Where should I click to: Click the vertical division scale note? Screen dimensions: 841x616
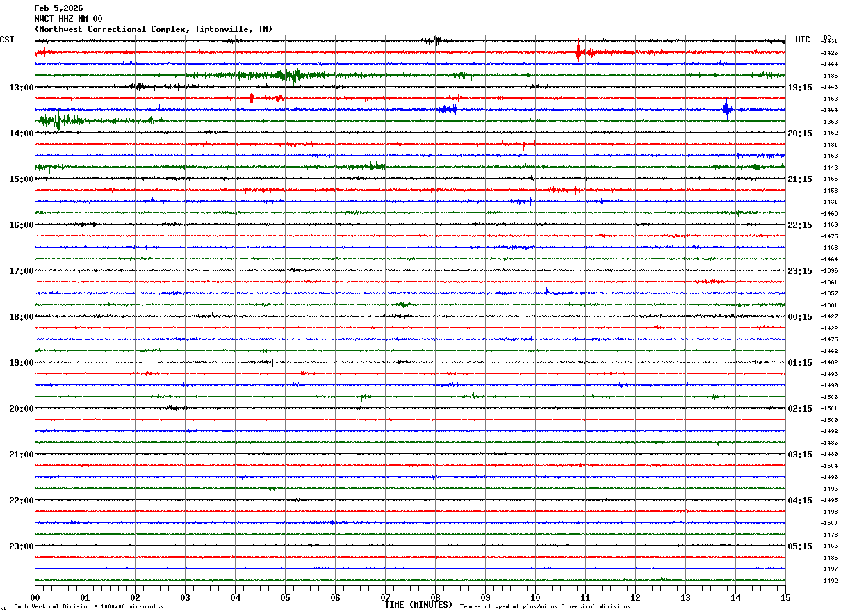(x=88, y=607)
